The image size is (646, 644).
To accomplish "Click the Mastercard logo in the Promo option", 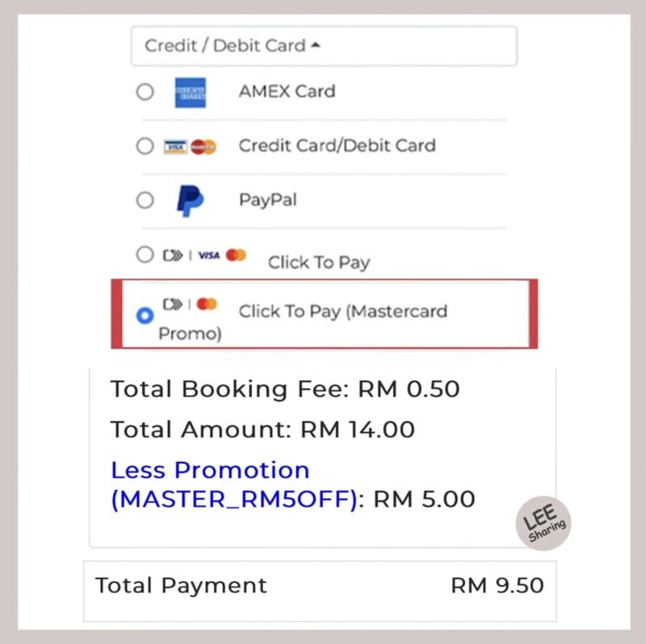I will [207, 304].
